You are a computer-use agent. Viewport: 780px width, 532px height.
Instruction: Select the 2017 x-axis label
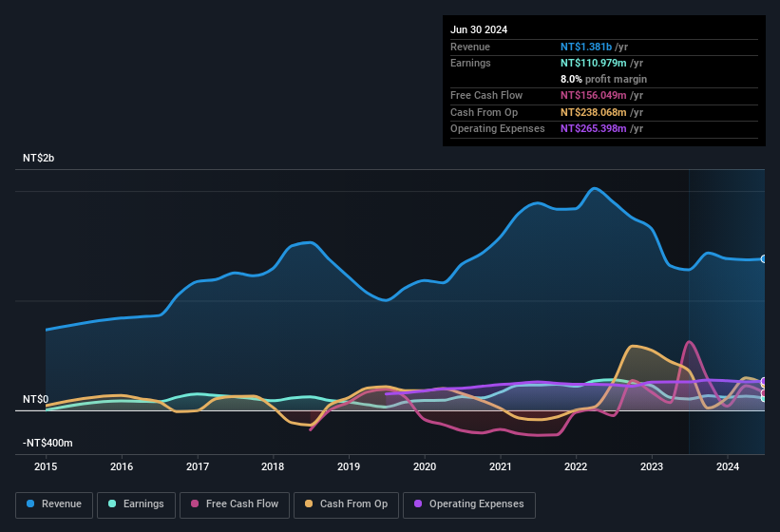198,466
